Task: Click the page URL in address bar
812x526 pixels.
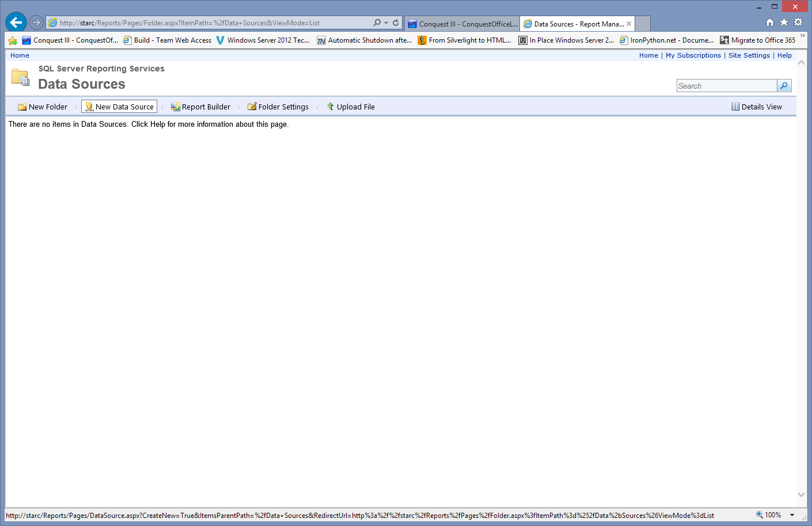Action: (x=190, y=23)
